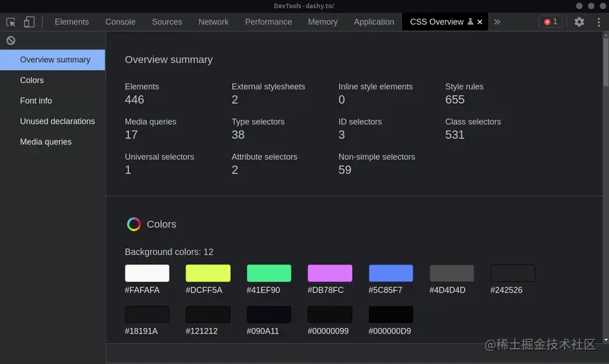Click the #4D4D4D gray swatch
609x364 pixels.
tap(452, 273)
